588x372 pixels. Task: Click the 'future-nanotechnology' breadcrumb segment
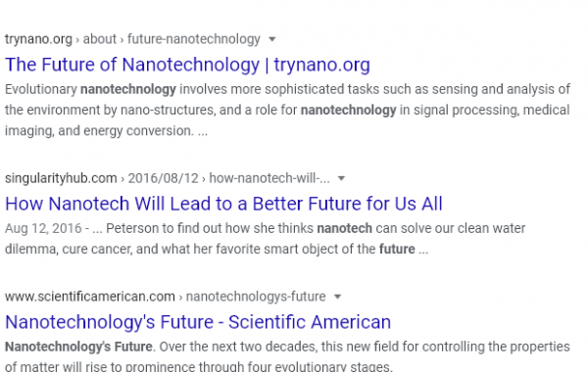coord(194,39)
